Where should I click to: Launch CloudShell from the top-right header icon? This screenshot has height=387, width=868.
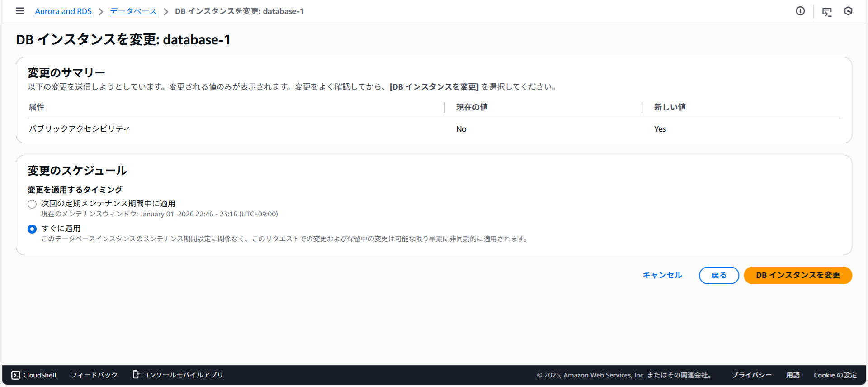coord(826,12)
